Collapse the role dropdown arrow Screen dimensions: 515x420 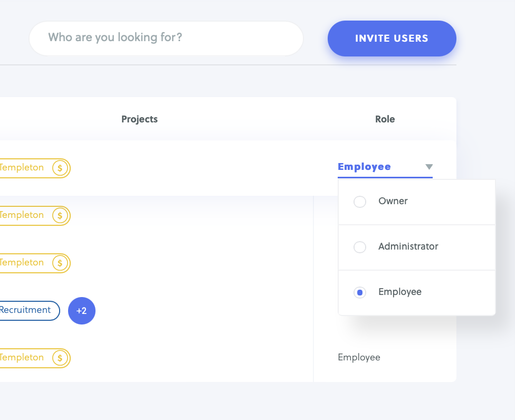pyautogui.click(x=429, y=167)
